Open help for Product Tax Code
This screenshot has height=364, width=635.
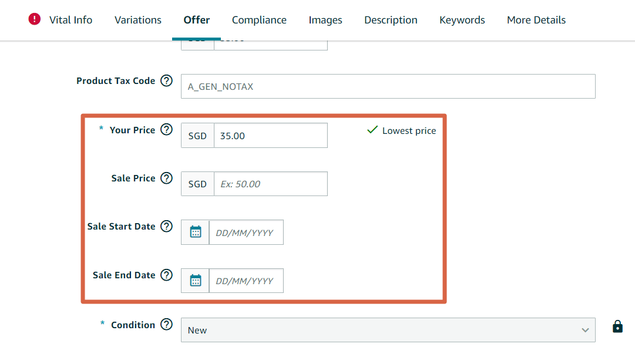167,81
